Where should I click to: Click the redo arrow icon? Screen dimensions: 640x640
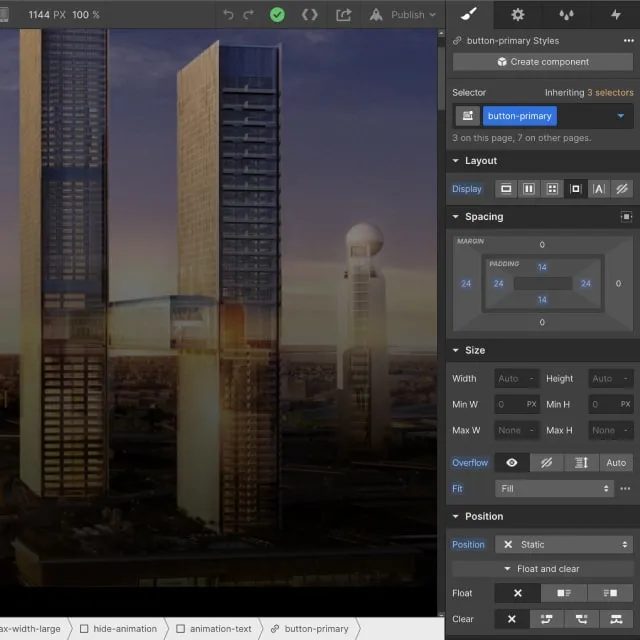[x=248, y=15]
